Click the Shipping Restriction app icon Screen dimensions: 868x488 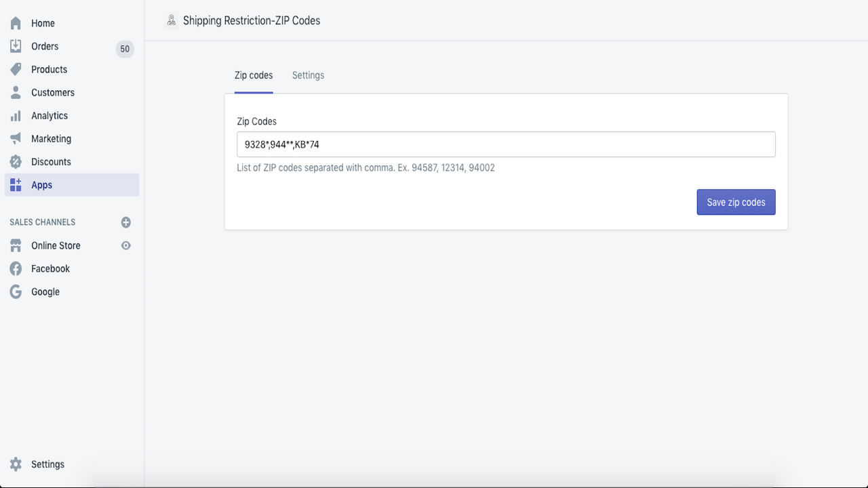171,21
